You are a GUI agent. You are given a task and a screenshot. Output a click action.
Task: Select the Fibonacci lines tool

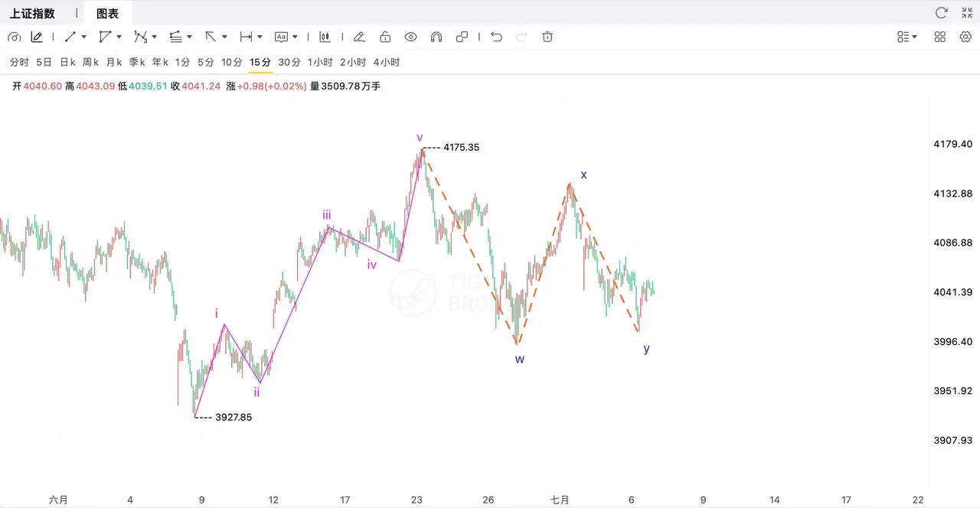pos(175,37)
